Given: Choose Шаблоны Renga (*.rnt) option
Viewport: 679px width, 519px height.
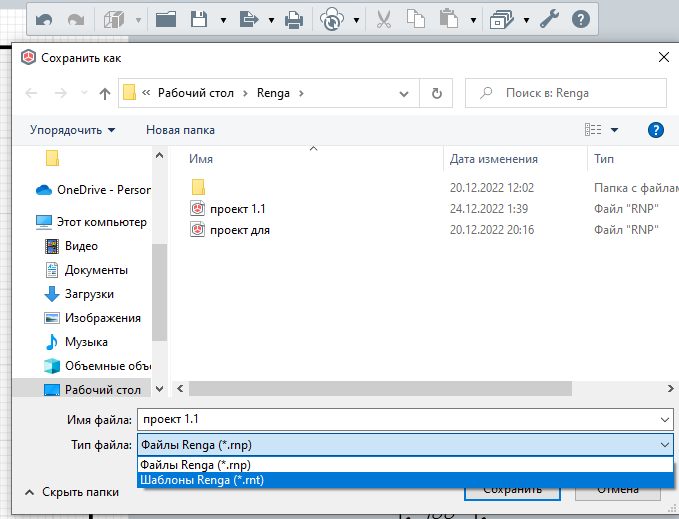Looking at the screenshot, I should (x=405, y=480).
